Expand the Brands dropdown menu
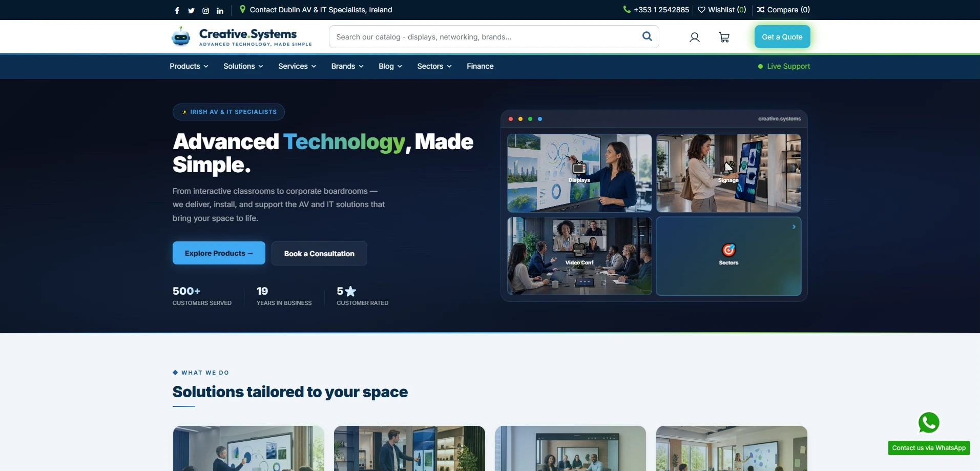The width and height of the screenshot is (980, 471). pos(347,66)
